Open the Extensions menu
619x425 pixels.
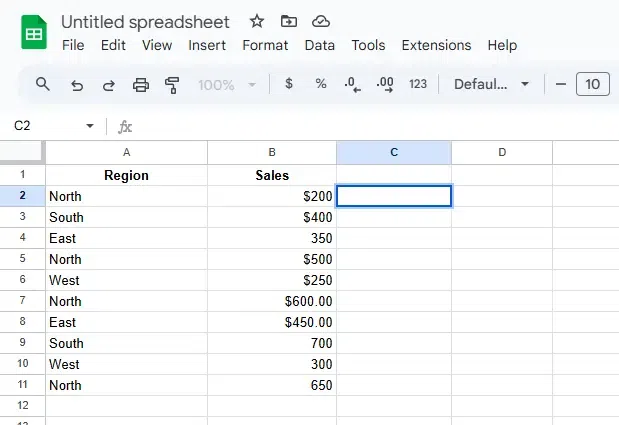(436, 45)
